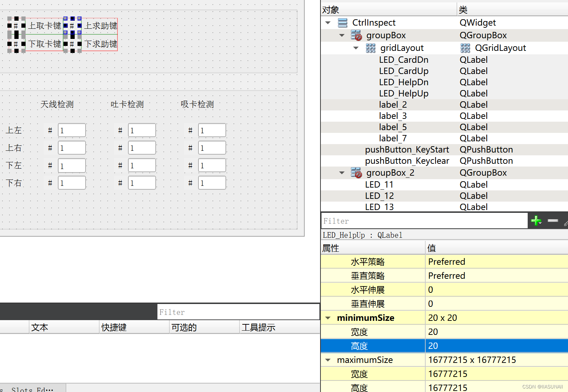Select LED_HelpUp in object tree
This screenshot has height=392, width=568.
tap(404, 94)
